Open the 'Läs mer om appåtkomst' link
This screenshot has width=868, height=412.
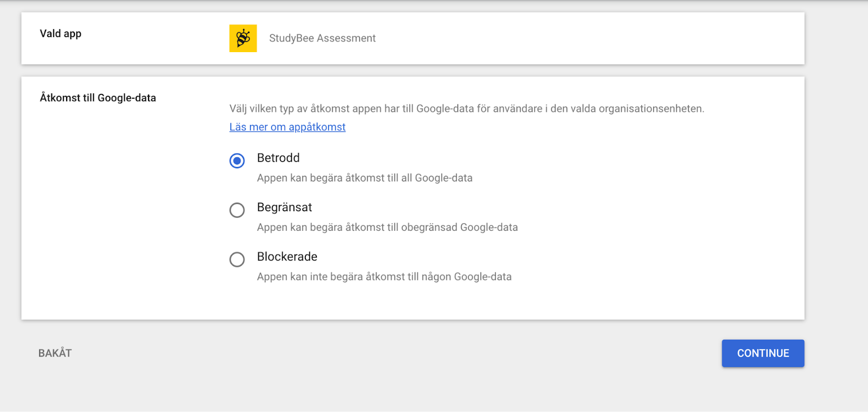pyautogui.click(x=288, y=127)
